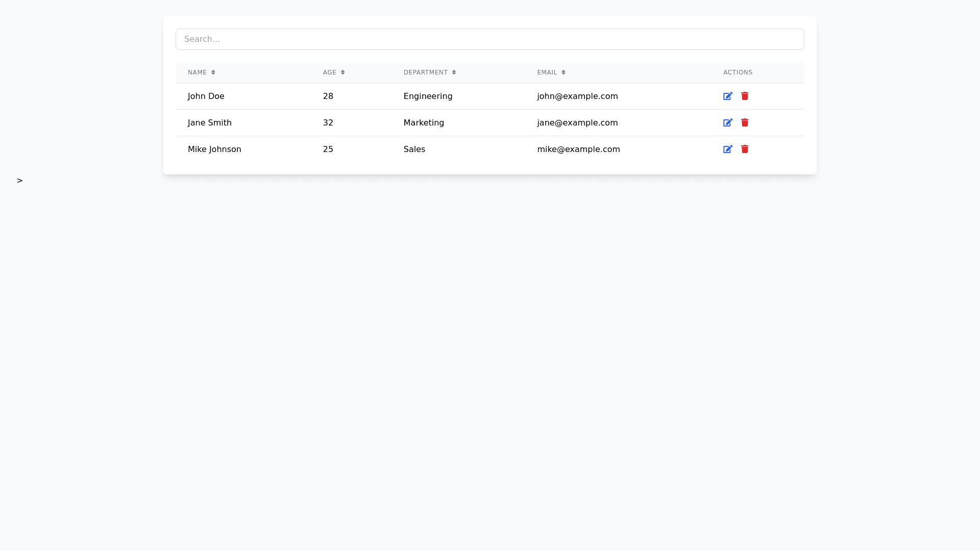Delete the John Doe row

click(745, 96)
